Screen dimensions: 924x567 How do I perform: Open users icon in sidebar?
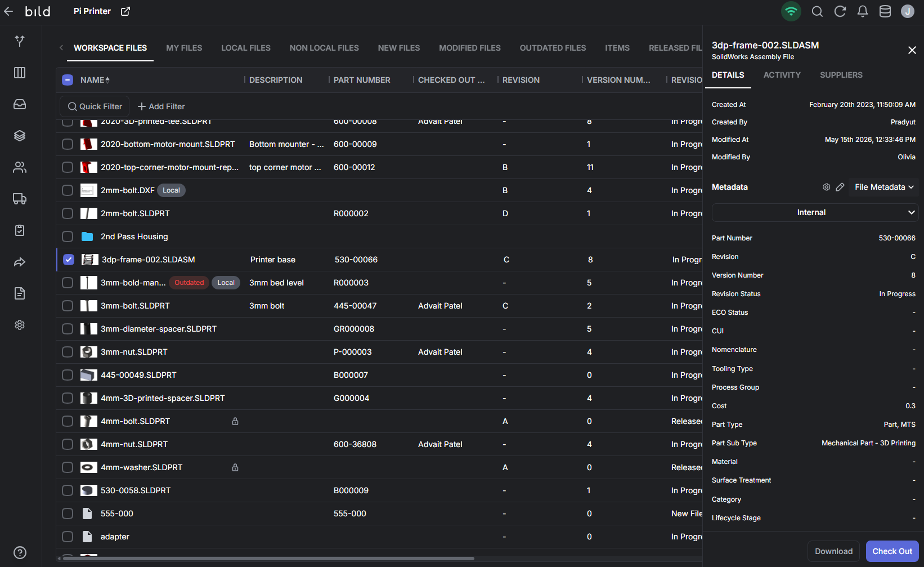20,167
